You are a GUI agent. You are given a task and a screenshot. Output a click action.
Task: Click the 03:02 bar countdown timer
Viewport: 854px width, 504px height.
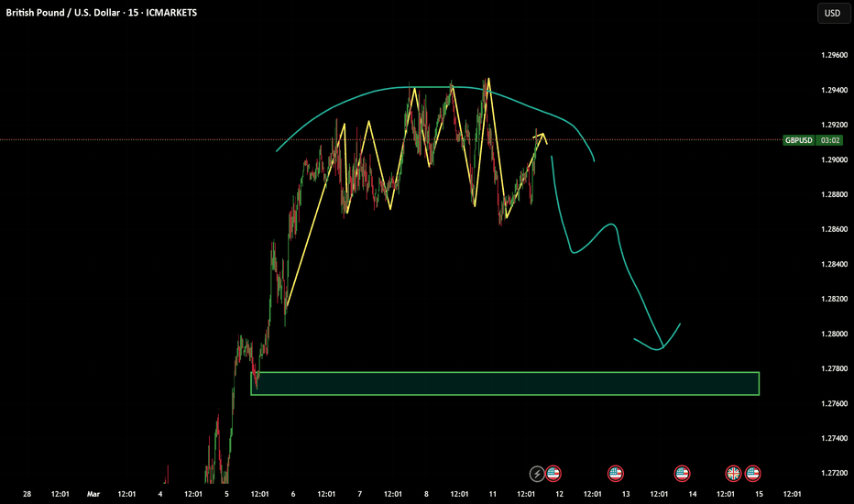coord(829,140)
